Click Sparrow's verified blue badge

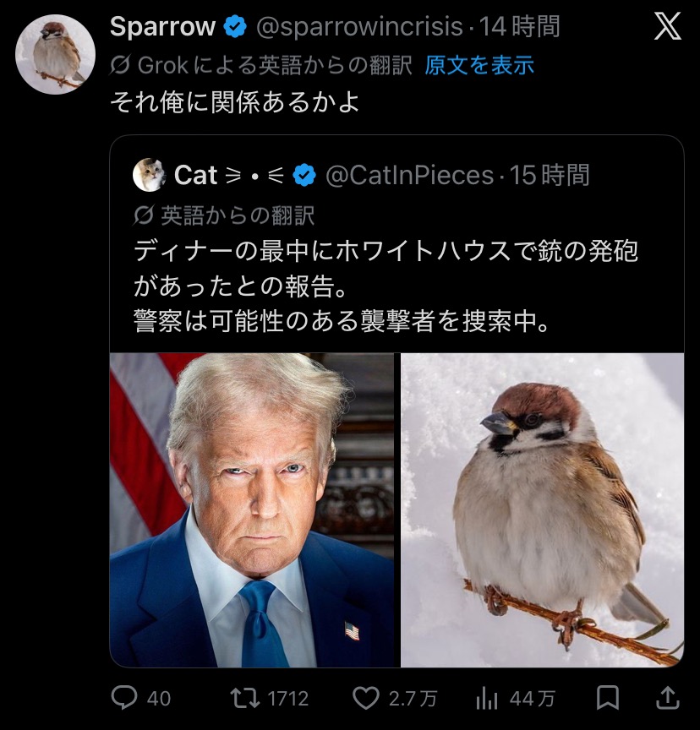[235, 27]
